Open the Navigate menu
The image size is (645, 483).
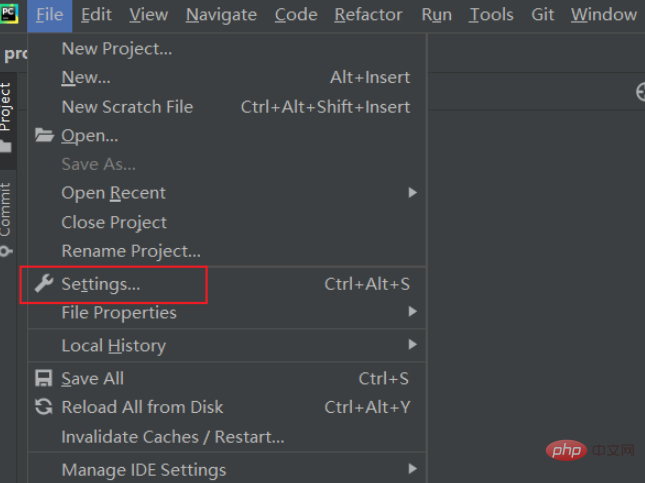(x=221, y=14)
